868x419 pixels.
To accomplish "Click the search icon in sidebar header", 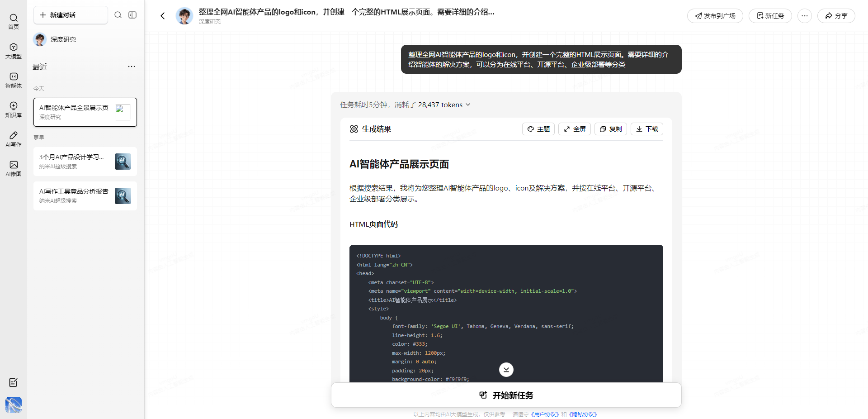I will tap(118, 15).
